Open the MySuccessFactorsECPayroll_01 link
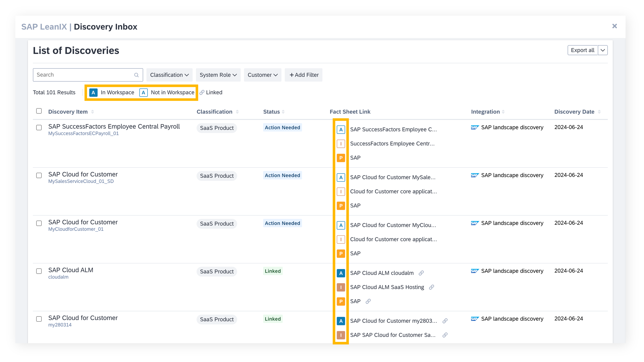This screenshot has width=644, height=362. [84, 134]
